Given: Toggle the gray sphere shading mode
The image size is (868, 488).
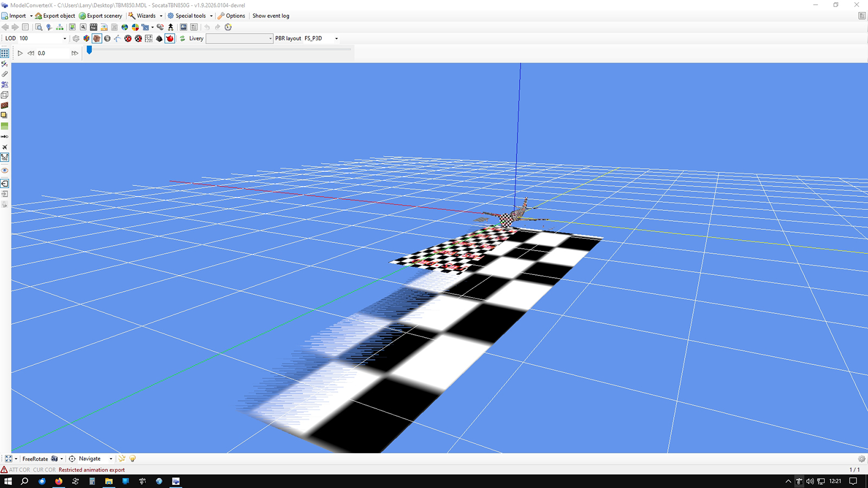Looking at the screenshot, I should coord(107,38).
